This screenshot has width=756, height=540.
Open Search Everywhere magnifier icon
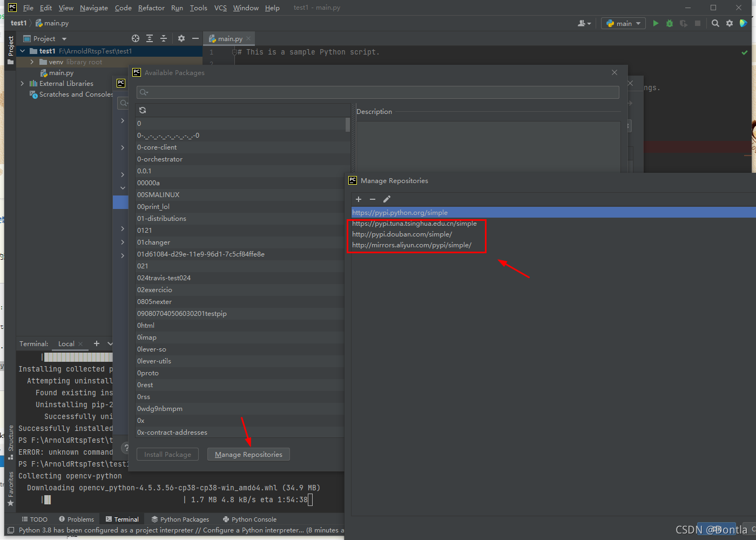pos(715,23)
